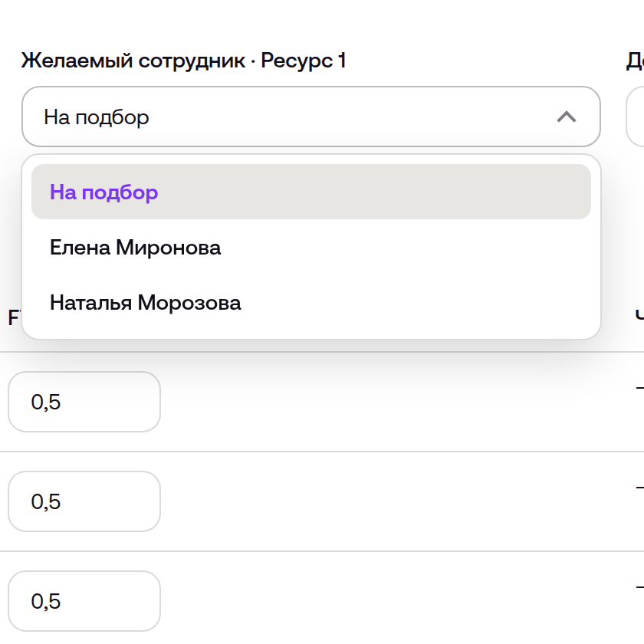Select 'На подбор' option in list
This screenshot has width=644, height=644.
311,192
